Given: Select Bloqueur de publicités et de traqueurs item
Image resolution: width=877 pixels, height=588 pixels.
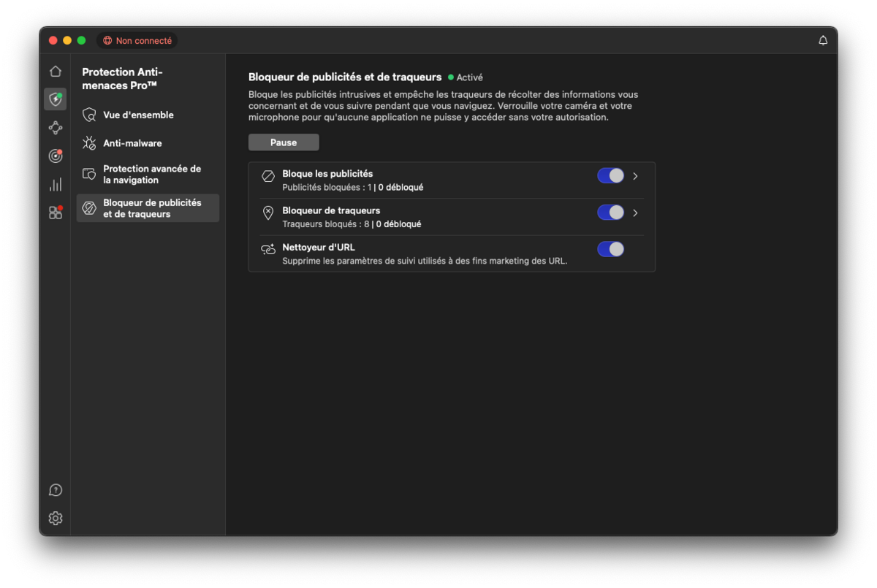Looking at the screenshot, I should point(151,208).
